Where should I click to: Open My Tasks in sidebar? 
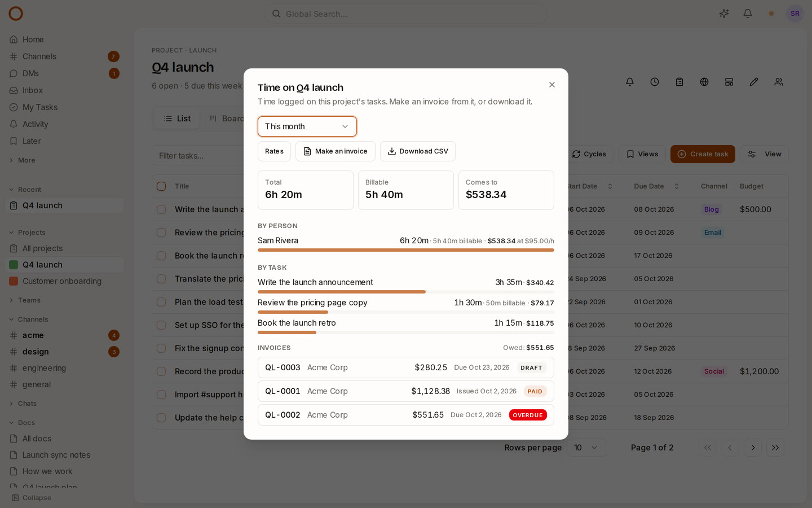click(x=64, y=107)
